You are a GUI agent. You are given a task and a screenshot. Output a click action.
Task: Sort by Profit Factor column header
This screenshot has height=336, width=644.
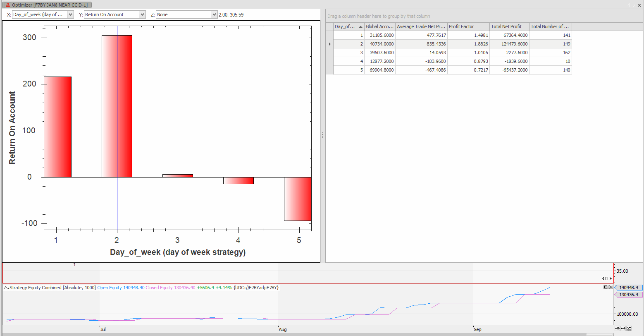(468, 26)
